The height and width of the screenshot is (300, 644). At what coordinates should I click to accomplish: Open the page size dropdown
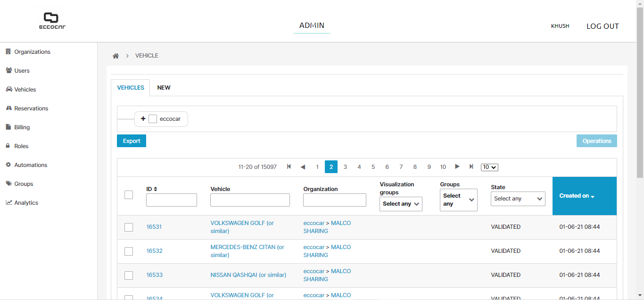[489, 167]
